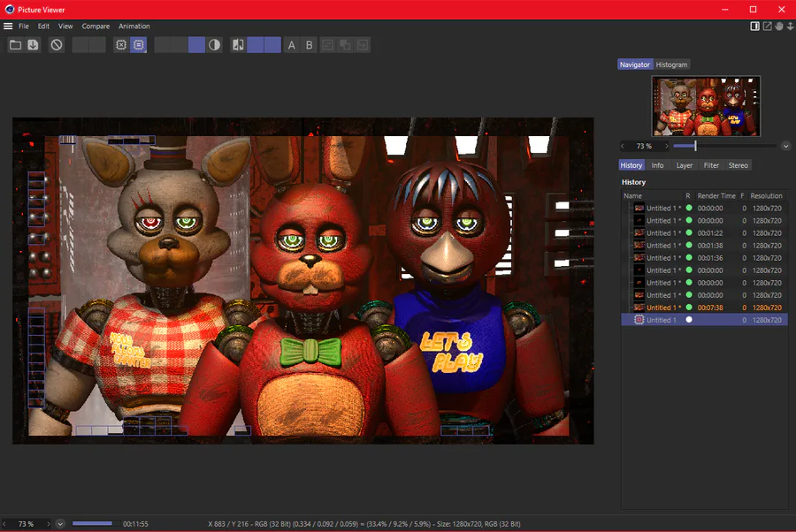Open the File menu
Image resolution: width=796 pixels, height=532 pixels.
(24, 26)
